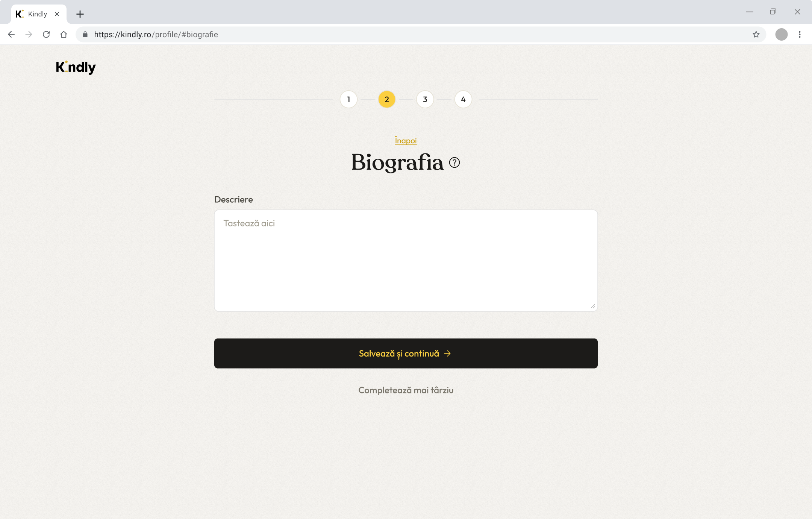Click the Kindly logo

[76, 67]
